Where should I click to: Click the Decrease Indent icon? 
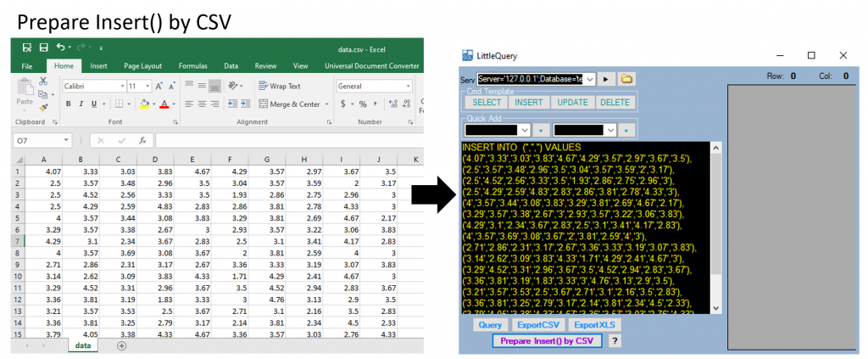click(232, 104)
